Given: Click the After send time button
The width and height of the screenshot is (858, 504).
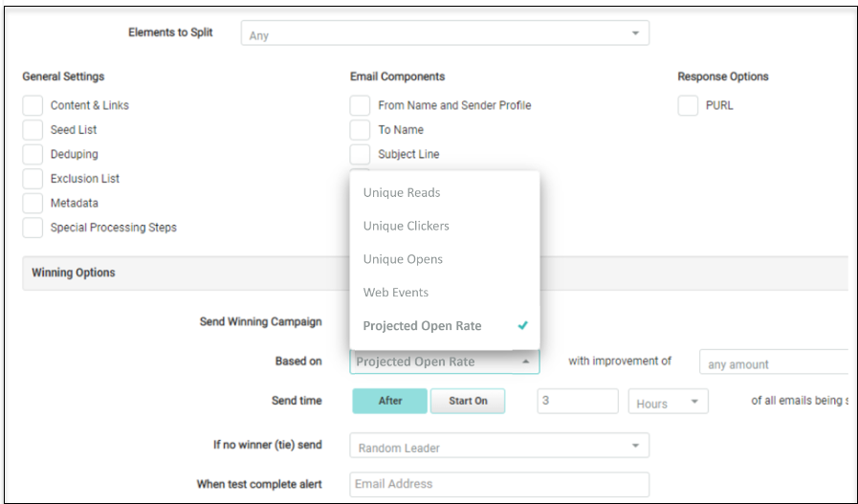Looking at the screenshot, I should [x=389, y=402].
